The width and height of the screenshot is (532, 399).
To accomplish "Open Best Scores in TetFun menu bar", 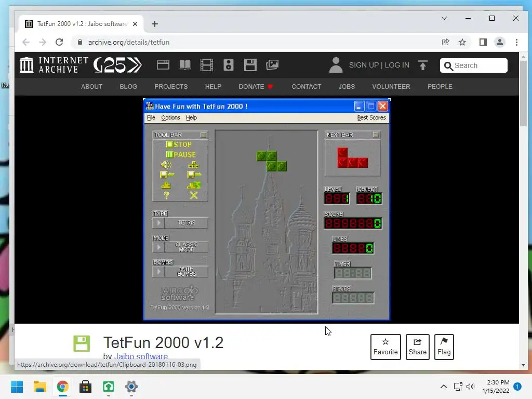I will pos(371,118).
